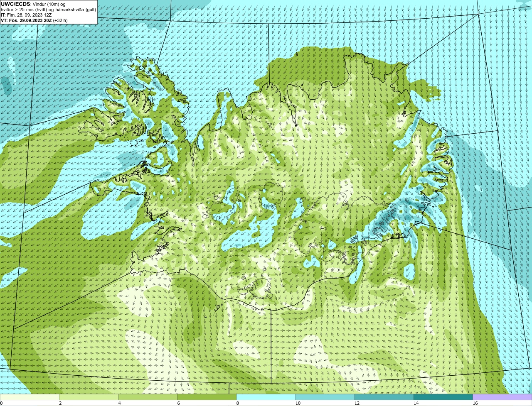Click the 4–6 m/s medium green legend swatch

(148, 397)
